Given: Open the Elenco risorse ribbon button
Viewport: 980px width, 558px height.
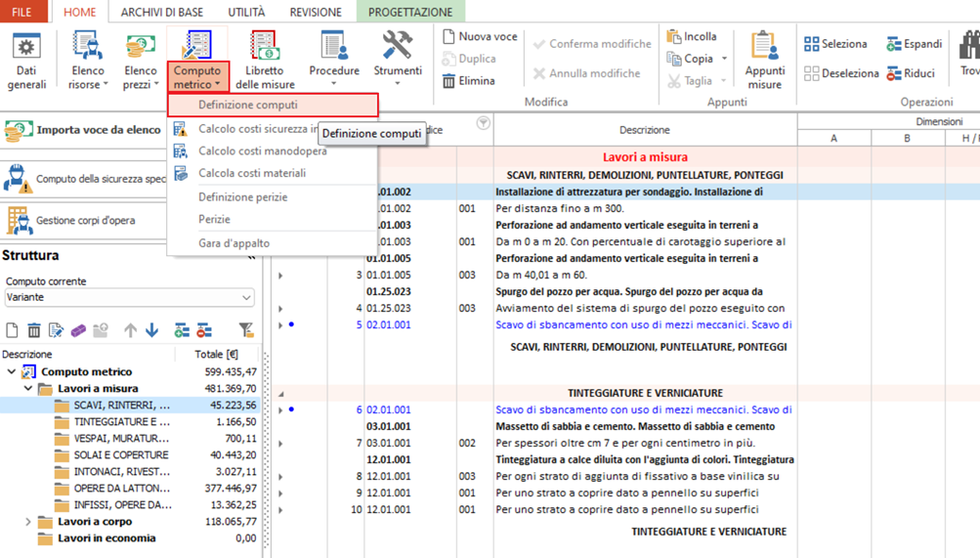Looking at the screenshot, I should pos(88,61).
